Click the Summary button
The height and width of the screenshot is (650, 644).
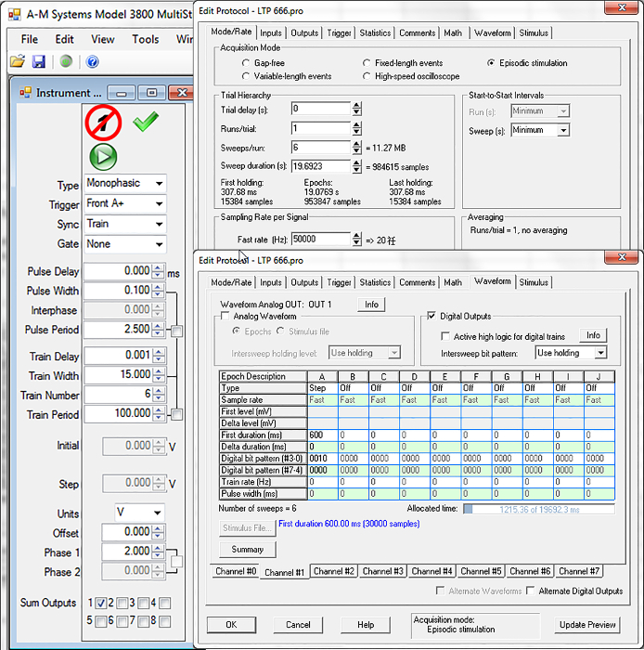pyautogui.click(x=247, y=550)
